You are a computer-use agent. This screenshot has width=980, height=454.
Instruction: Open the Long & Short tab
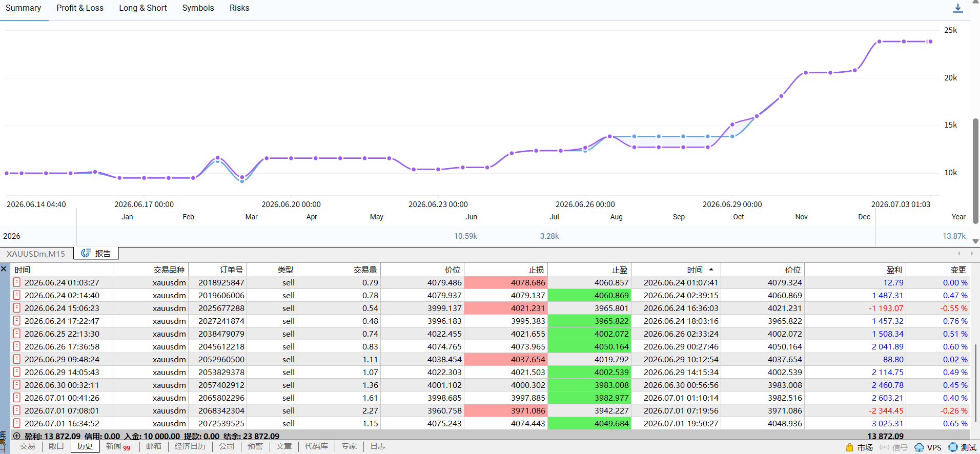click(143, 8)
